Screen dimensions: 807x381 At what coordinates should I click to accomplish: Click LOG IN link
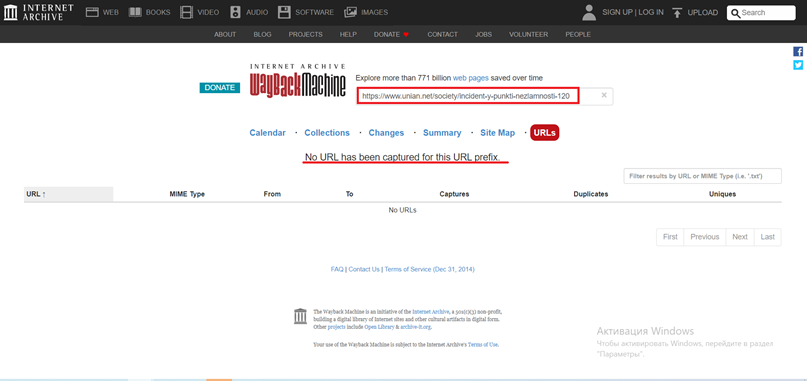pos(651,12)
